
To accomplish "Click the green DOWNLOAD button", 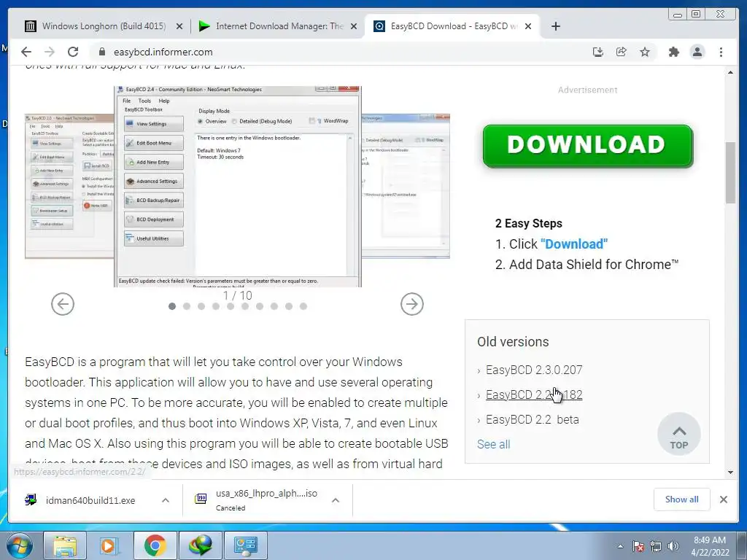I will [587, 146].
